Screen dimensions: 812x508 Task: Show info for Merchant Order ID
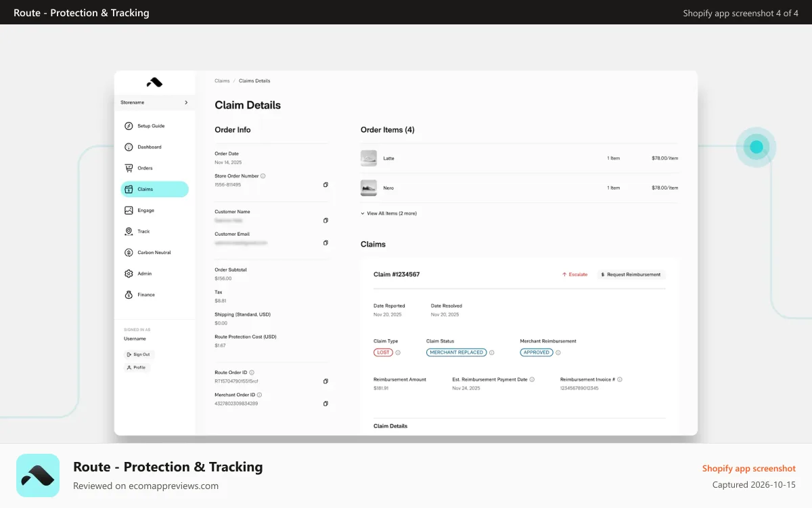coord(259,395)
